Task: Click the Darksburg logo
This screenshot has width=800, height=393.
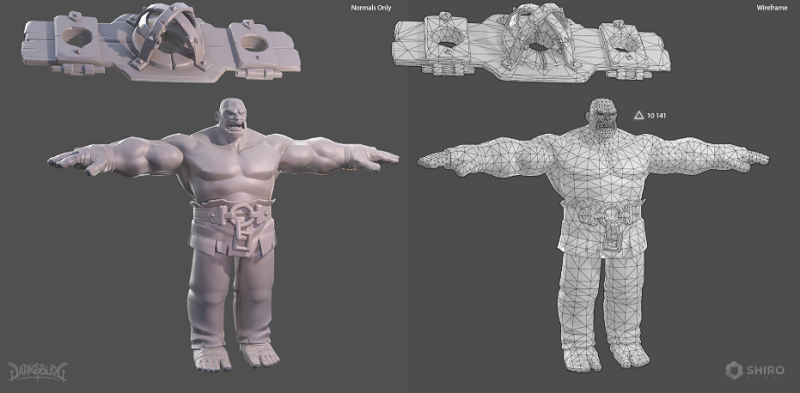Action: [x=37, y=371]
